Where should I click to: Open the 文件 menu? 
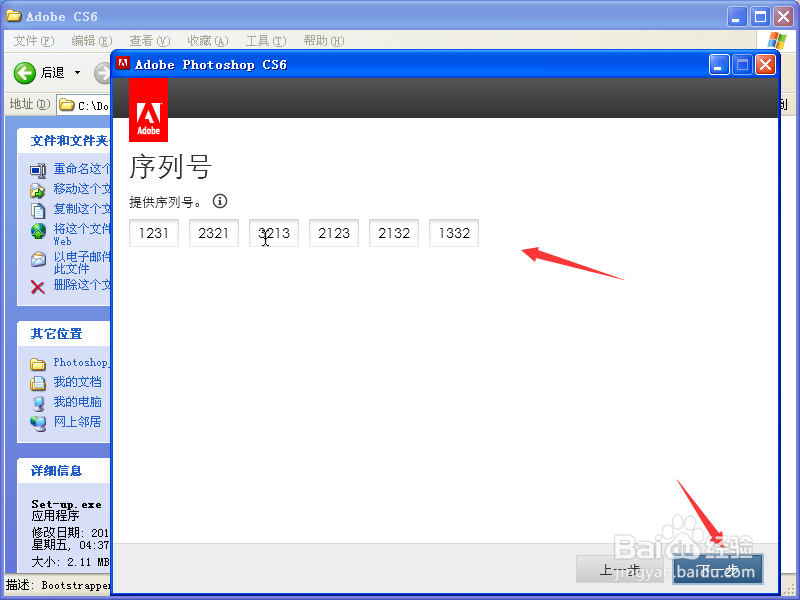pos(32,40)
